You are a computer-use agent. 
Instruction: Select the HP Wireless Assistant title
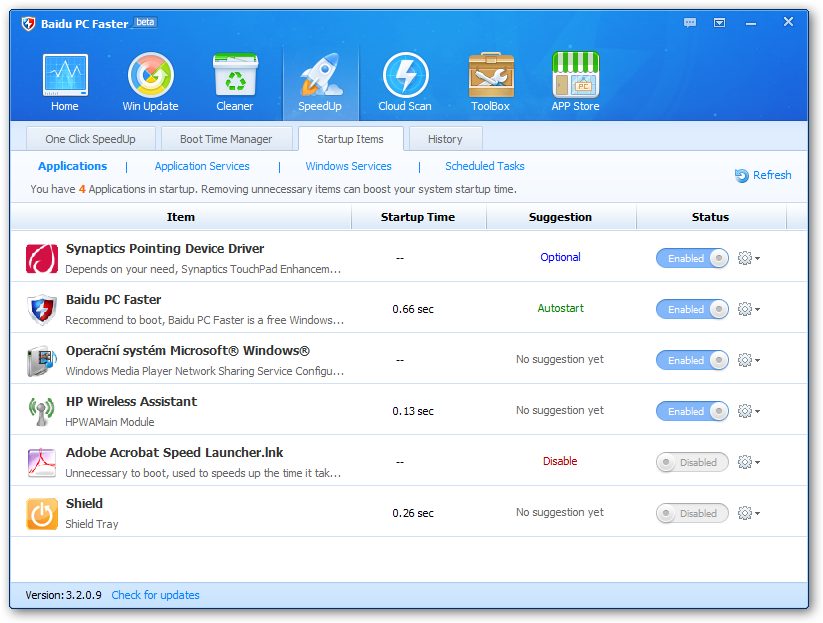tap(131, 402)
